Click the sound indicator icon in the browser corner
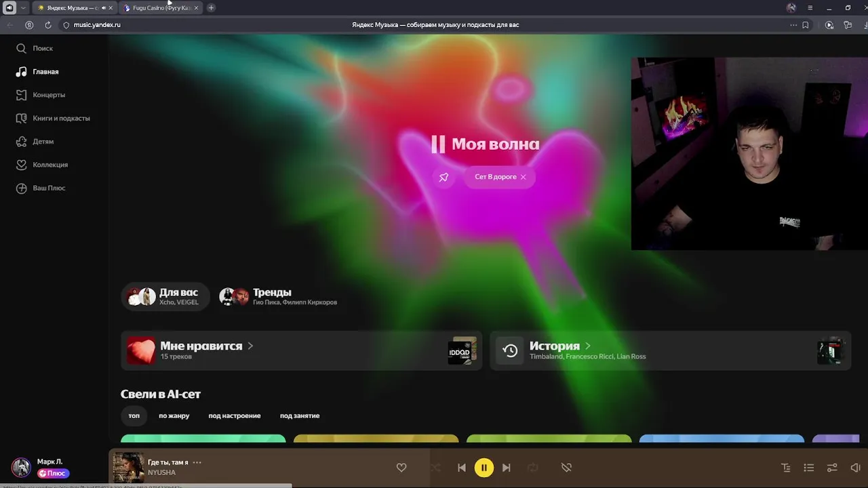Image resolution: width=868 pixels, height=488 pixels. (9, 8)
